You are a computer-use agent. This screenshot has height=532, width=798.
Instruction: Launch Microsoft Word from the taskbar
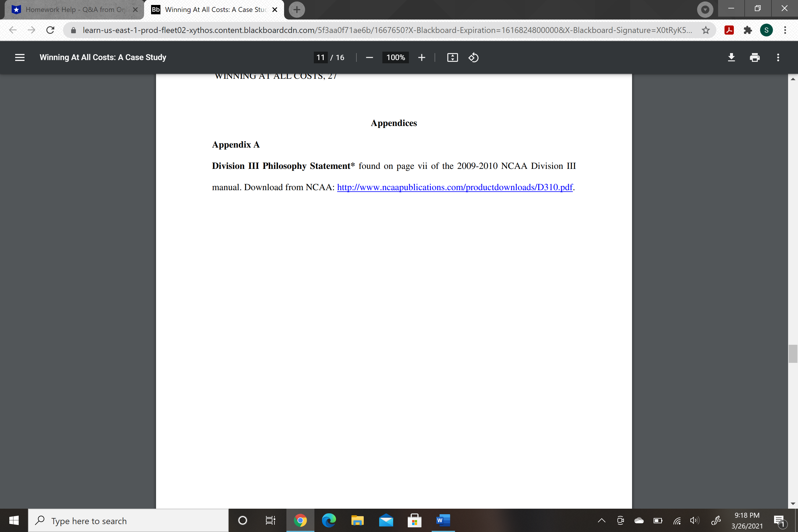coord(442,520)
